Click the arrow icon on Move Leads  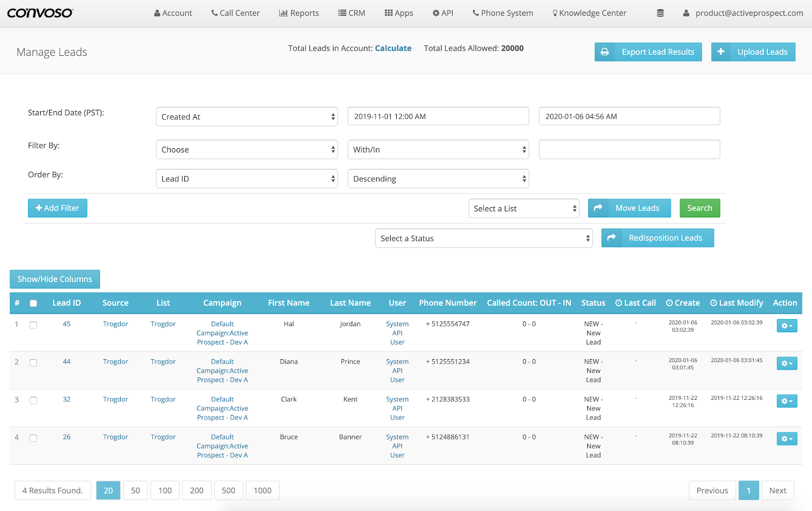(598, 208)
